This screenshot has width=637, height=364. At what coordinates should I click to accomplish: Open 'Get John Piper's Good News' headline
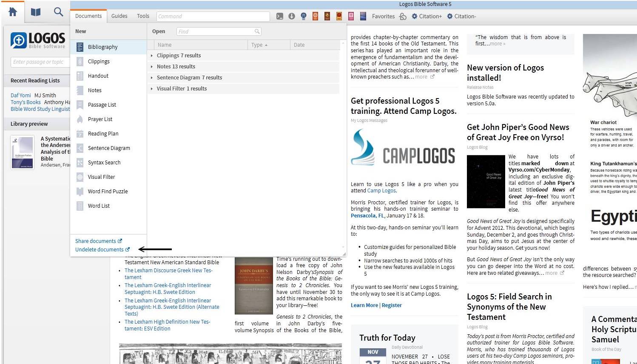coord(518,132)
